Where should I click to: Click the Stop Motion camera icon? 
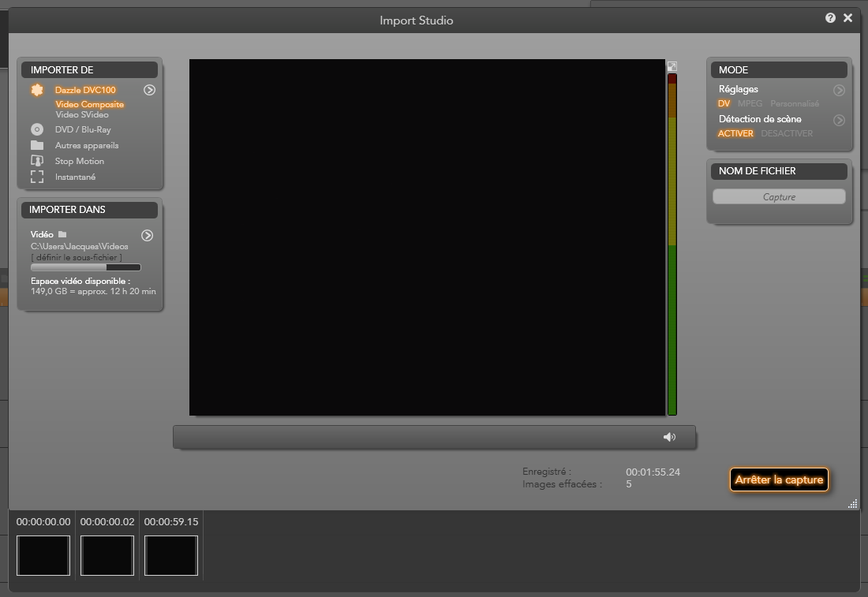click(37, 161)
